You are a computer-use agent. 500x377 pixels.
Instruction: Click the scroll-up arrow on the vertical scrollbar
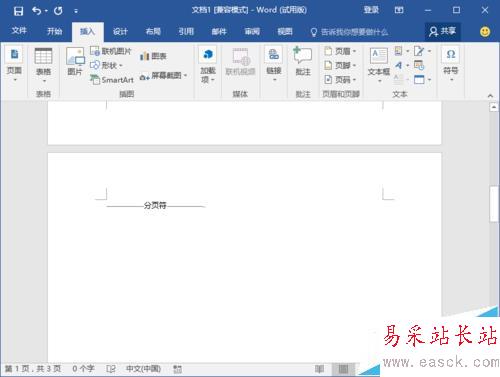494,107
